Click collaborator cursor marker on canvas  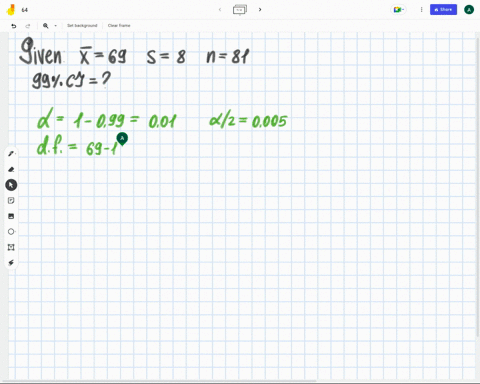tap(122, 138)
